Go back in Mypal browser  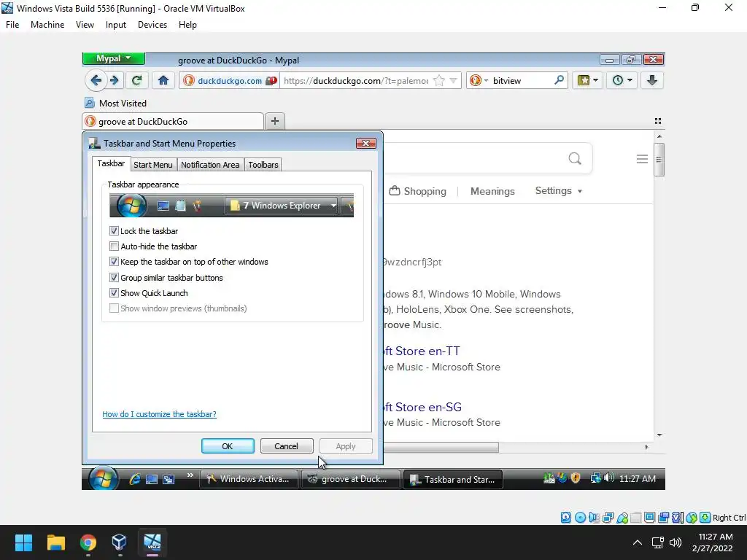click(96, 80)
